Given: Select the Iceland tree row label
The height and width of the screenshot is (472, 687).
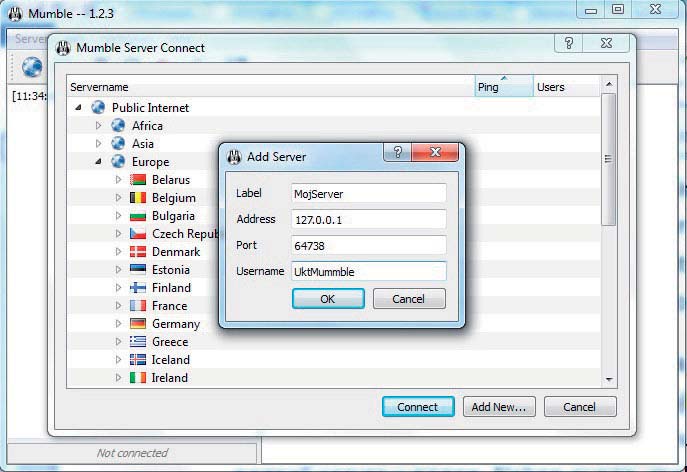Looking at the screenshot, I should [171, 359].
